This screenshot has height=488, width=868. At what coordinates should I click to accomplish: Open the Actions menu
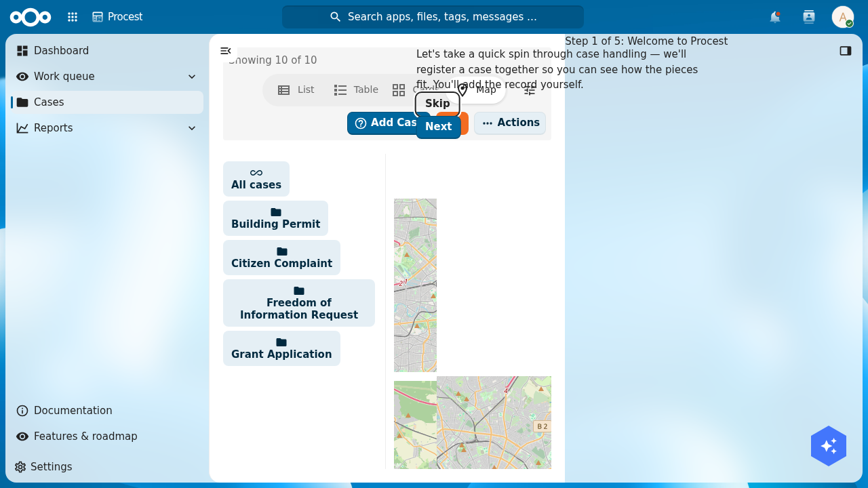pos(510,123)
